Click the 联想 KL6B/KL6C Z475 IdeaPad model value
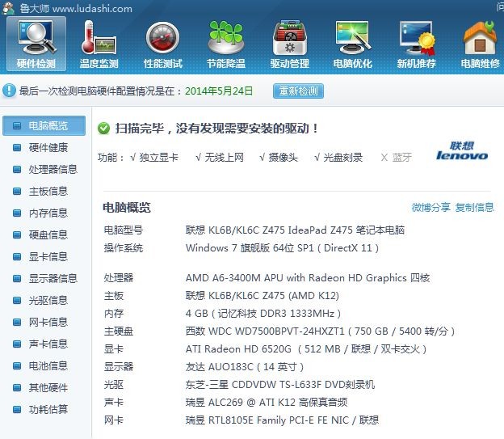 [295, 230]
